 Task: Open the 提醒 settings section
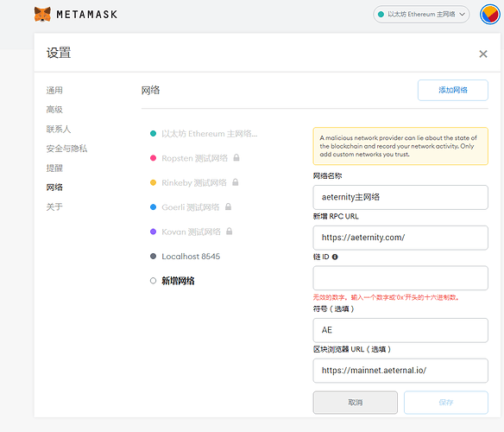pos(54,168)
